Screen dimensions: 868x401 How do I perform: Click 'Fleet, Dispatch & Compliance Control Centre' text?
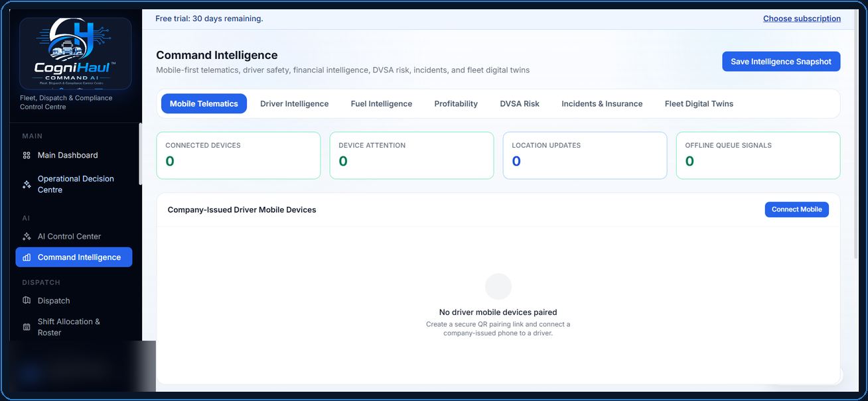click(66, 102)
